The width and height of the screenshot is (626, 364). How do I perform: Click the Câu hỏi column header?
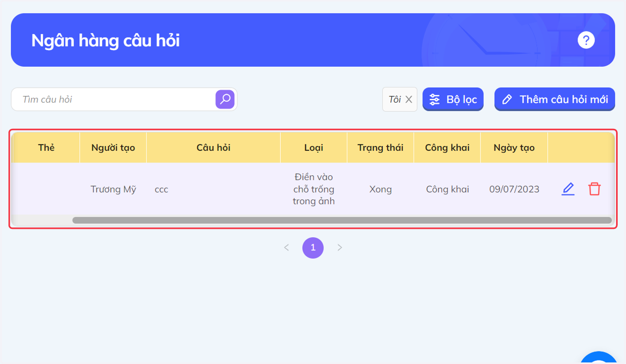click(x=213, y=148)
